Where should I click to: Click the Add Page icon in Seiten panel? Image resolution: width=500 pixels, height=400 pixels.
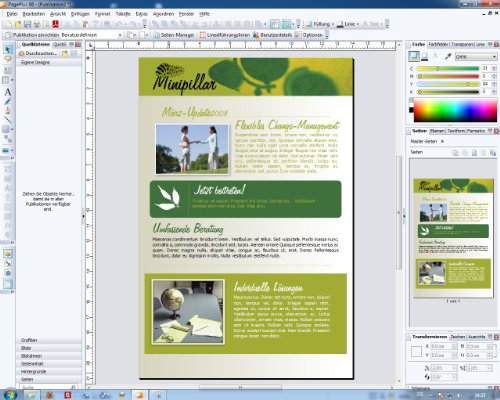point(474,153)
